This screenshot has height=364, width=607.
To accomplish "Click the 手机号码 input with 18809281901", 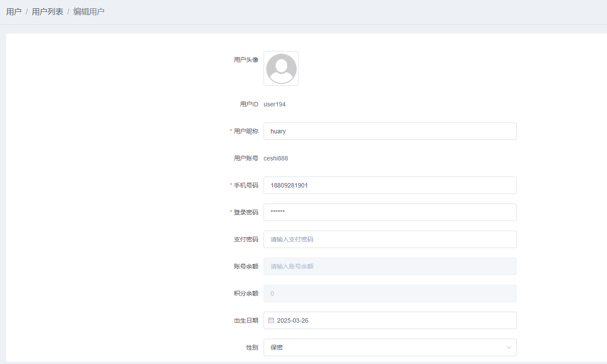I will click(390, 185).
